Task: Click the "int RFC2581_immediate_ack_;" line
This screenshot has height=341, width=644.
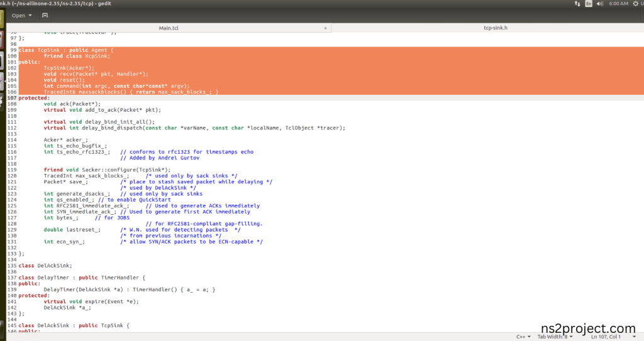Action: [x=87, y=206]
